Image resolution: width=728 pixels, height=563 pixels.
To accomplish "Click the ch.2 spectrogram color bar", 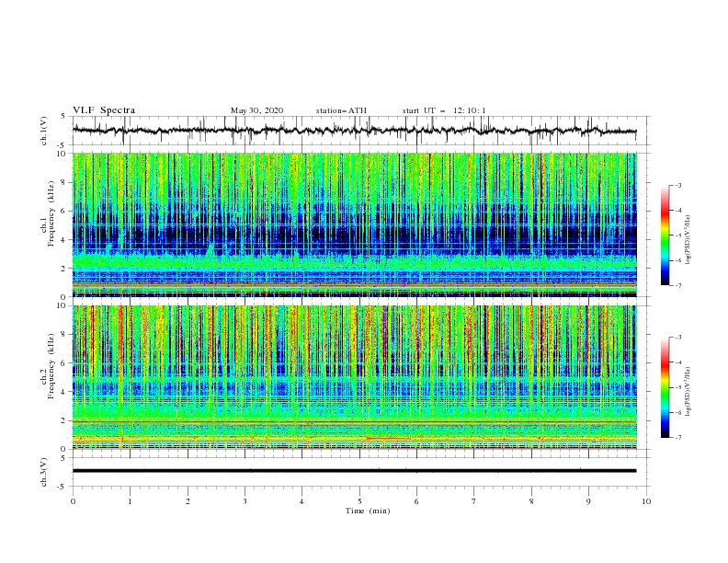I will coord(665,387).
